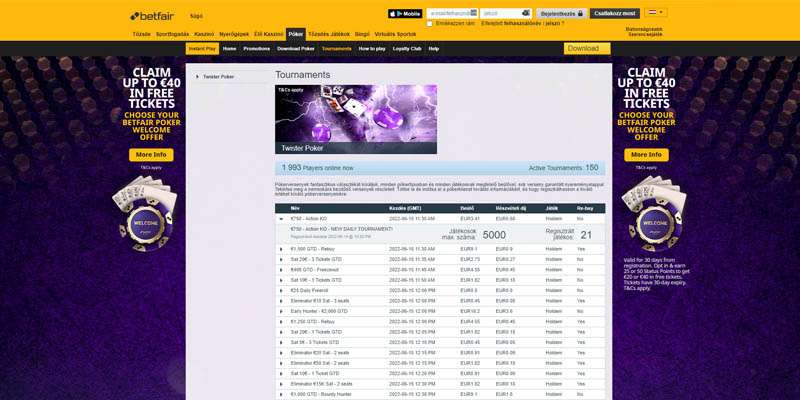The height and width of the screenshot is (400, 800).
Task: Collapse the €750 Action KO tournament row
Action: (x=281, y=218)
